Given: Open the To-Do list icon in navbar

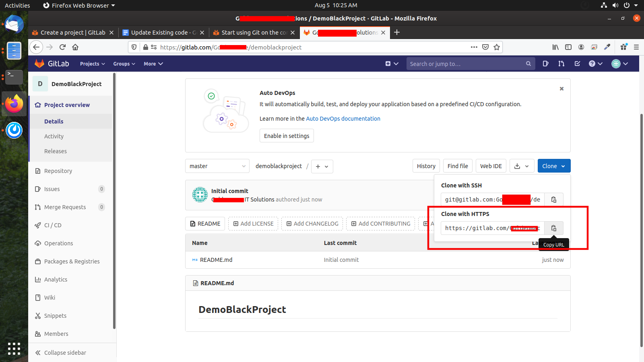Looking at the screenshot, I should (577, 64).
